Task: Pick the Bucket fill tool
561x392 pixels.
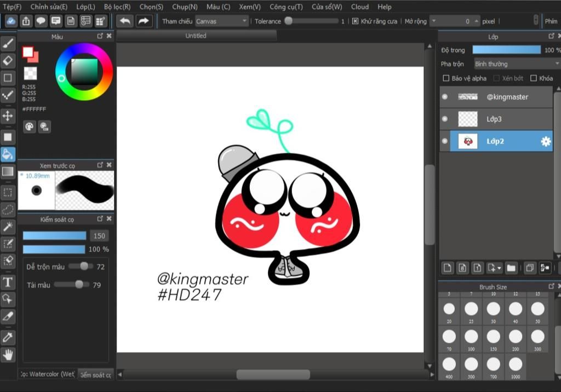Action: click(x=8, y=154)
